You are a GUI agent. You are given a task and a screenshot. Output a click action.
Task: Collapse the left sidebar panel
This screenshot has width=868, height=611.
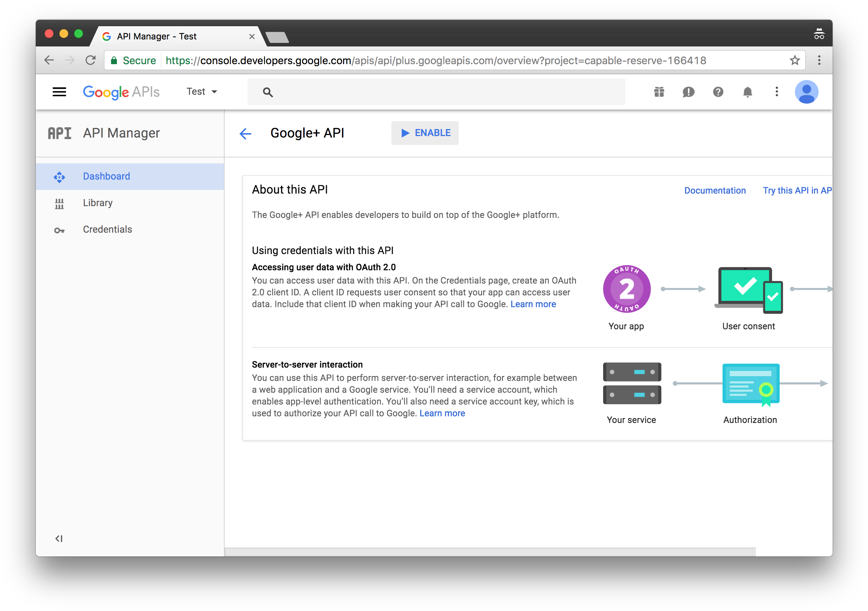[59, 538]
